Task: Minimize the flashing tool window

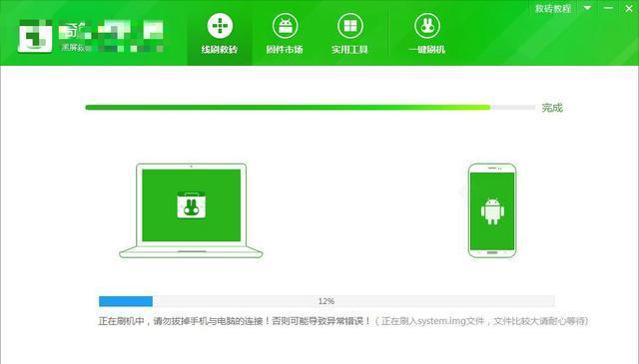Action: 608,8
